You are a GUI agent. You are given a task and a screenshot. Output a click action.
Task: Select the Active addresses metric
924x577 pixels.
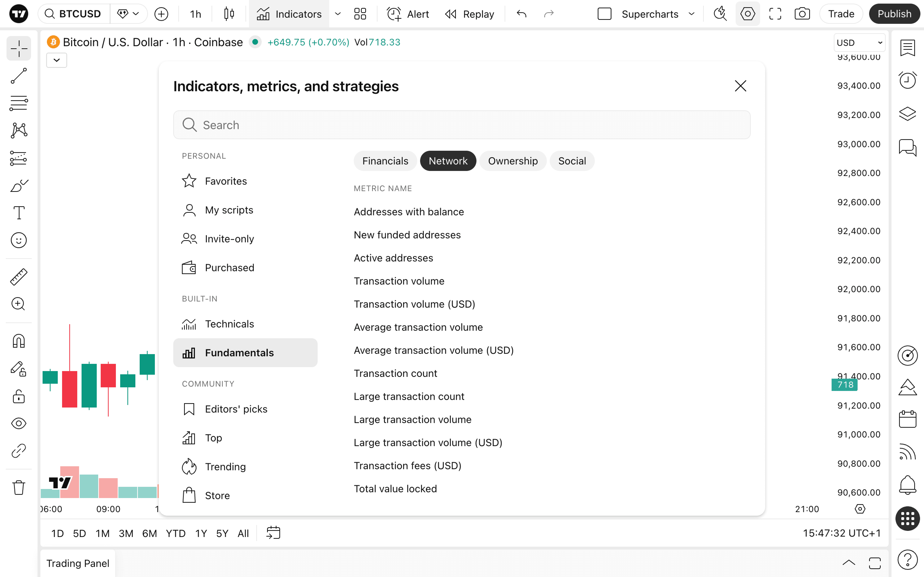393,258
